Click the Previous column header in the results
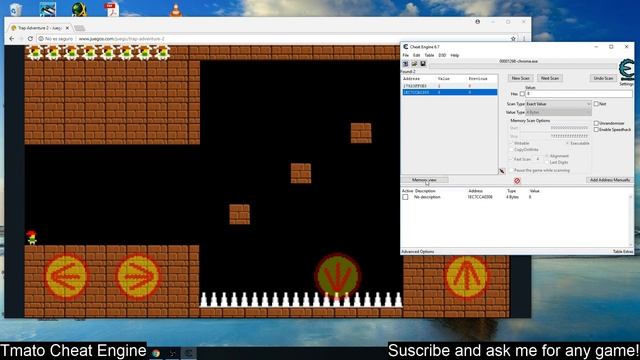Viewport: 640px width, 360px height. pyautogui.click(x=478, y=78)
